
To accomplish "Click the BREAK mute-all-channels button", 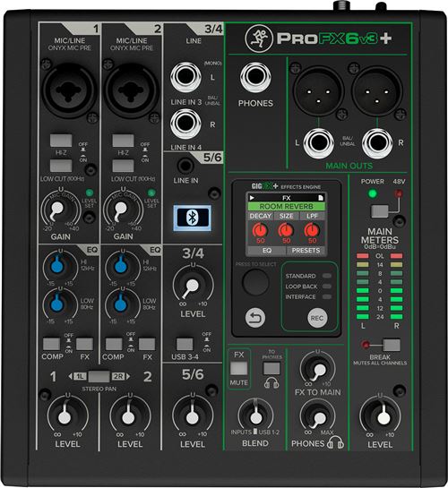I will point(392,345).
